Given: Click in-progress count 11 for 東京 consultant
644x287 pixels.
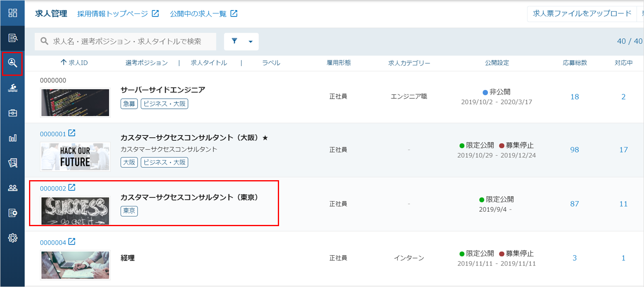Looking at the screenshot, I should 623,204.
